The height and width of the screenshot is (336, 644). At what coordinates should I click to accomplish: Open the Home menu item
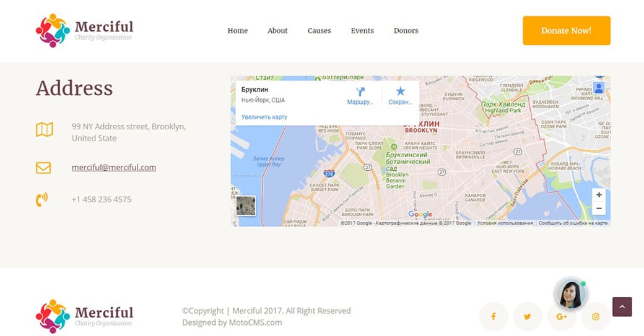[x=237, y=31]
